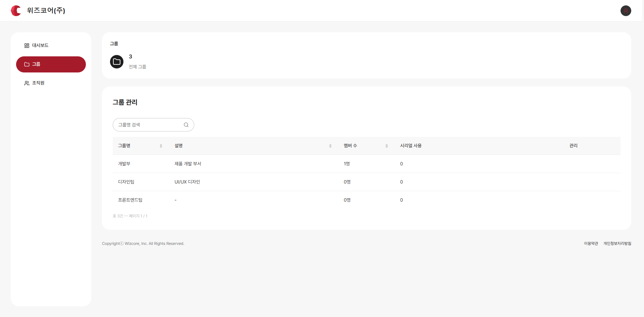Click the 그룹 관리 heading
This screenshot has width=644, height=317.
(x=125, y=102)
